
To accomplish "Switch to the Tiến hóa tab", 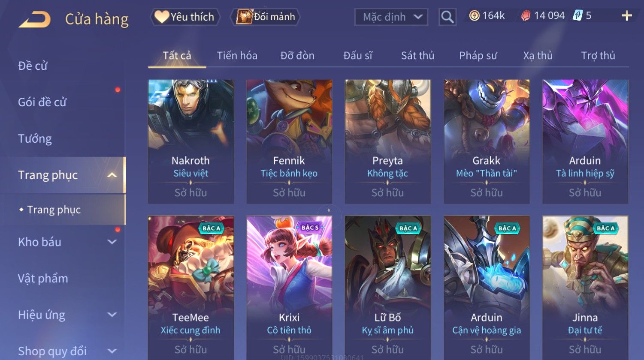I will click(x=237, y=55).
